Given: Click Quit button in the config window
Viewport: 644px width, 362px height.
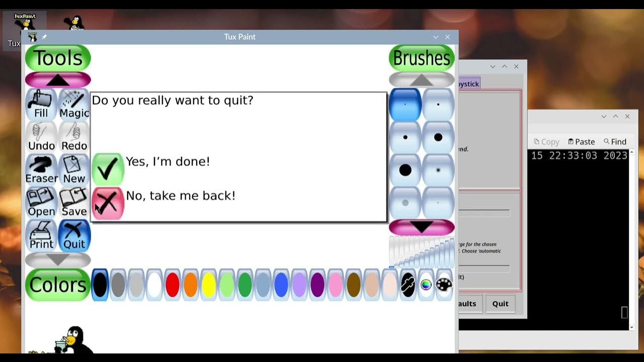Looking at the screenshot, I should (501, 304).
